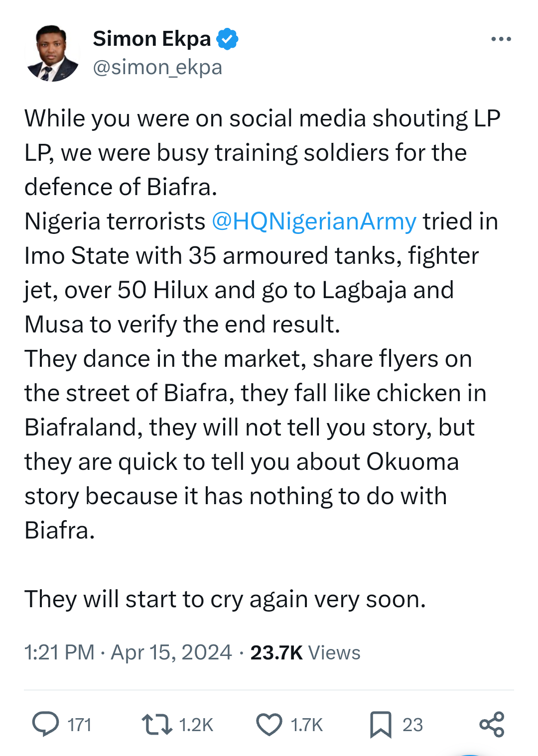Repost this tweet using the retweet icon
538x756 pixels.
tap(156, 724)
